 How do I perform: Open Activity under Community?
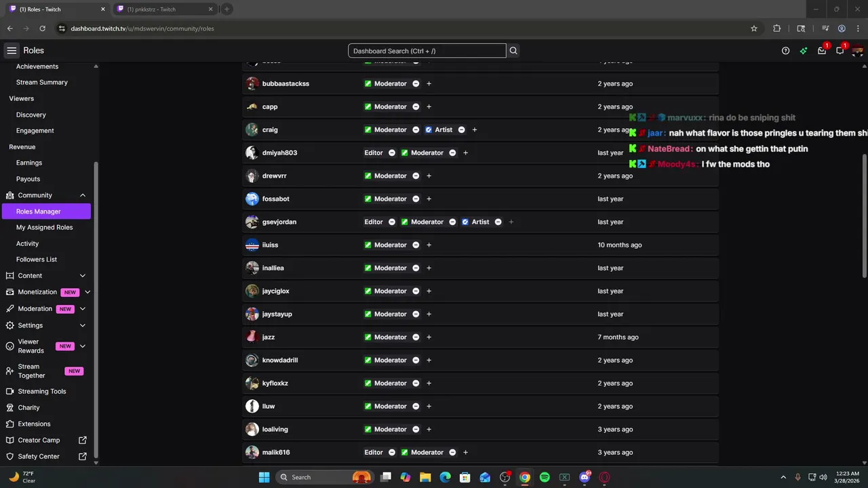coord(27,243)
